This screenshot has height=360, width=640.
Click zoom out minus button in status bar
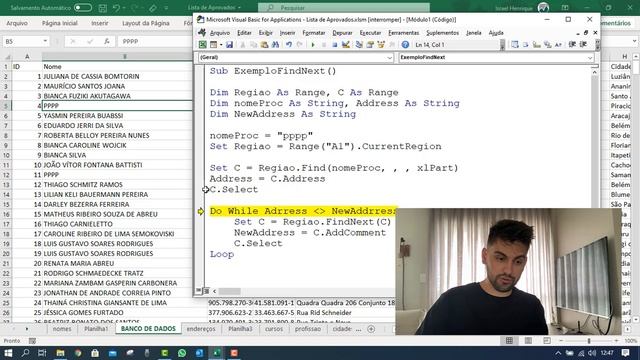pos(561,341)
